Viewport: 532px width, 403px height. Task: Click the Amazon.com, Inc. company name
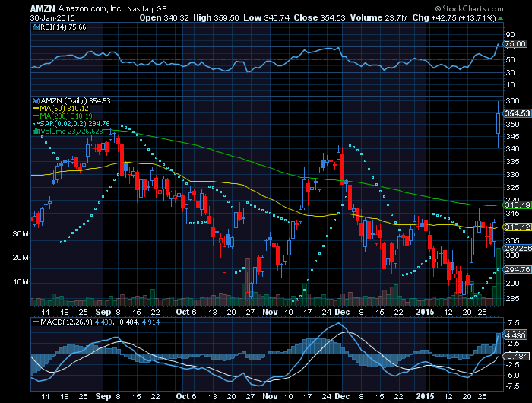[x=90, y=8]
